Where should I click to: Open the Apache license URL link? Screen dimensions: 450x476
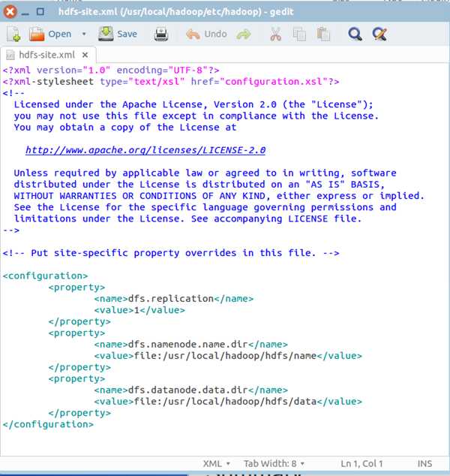click(x=145, y=150)
